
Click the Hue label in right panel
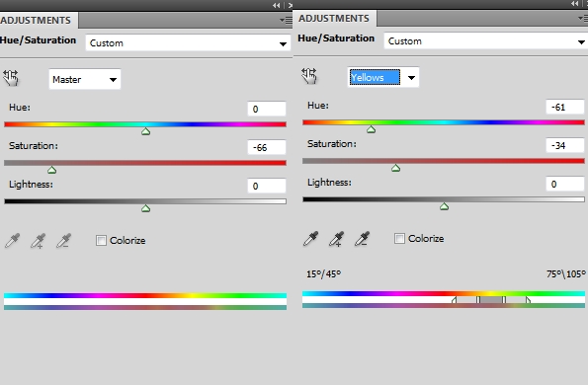click(318, 106)
